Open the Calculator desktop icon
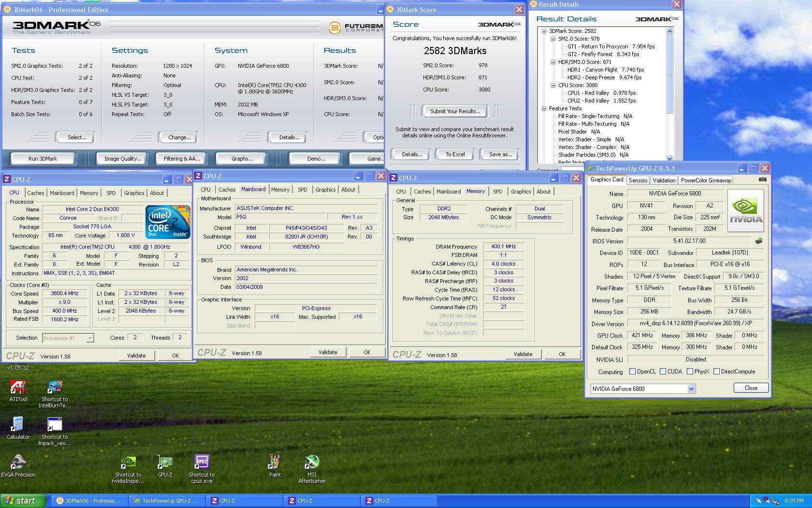Screen dimensions: 812x508 pyautogui.click(x=18, y=428)
